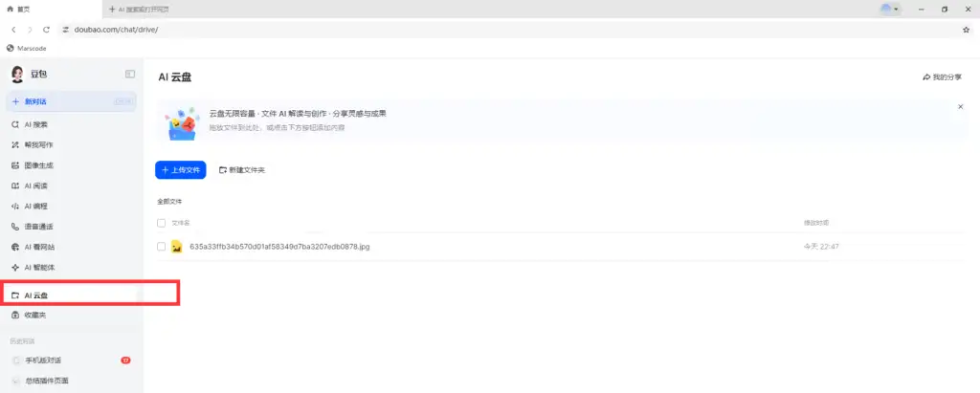
Task: Collapse the sidebar panel toggle icon
Action: coord(130,74)
